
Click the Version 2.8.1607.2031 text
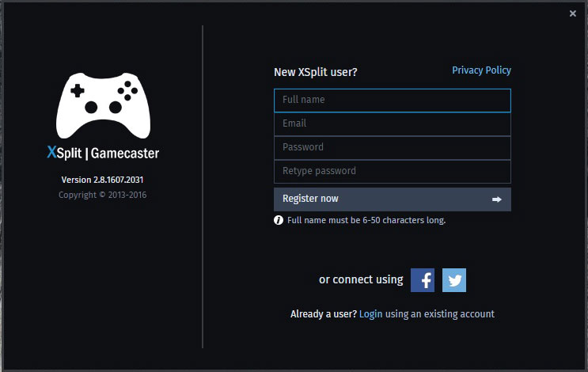tap(102, 180)
